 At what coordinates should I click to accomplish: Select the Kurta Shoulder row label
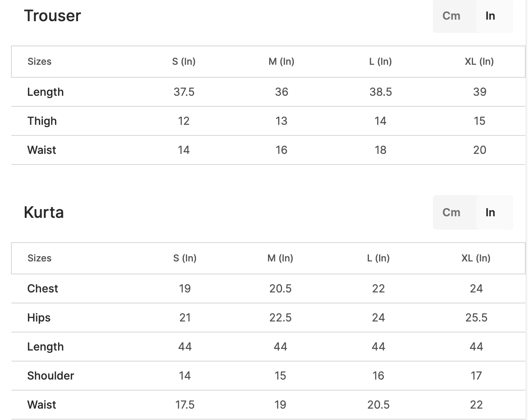tap(51, 376)
